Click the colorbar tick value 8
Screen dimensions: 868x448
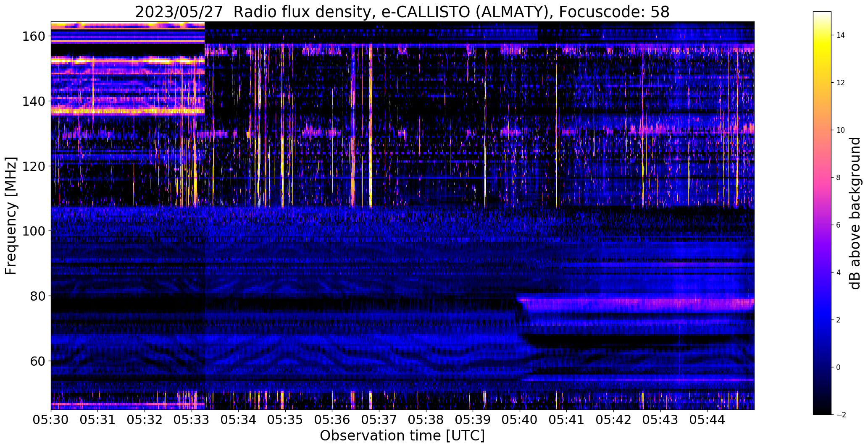pos(839,178)
